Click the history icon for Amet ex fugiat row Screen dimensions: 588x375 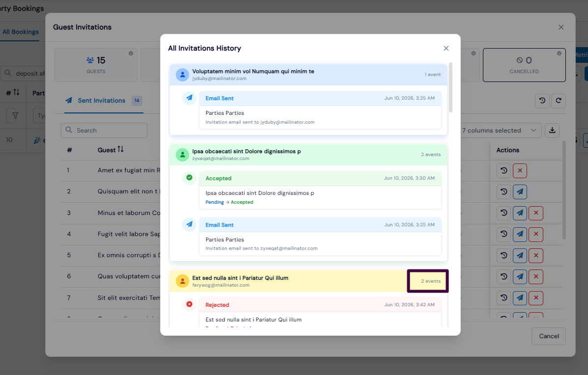pyautogui.click(x=504, y=170)
